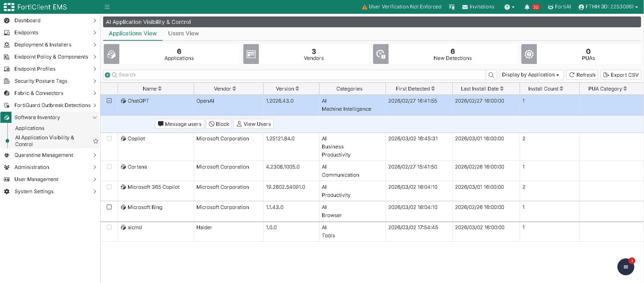Favorite AI Application Visibility with star icon
Screen dimensions: 644x283
pyautogui.click(x=96, y=141)
